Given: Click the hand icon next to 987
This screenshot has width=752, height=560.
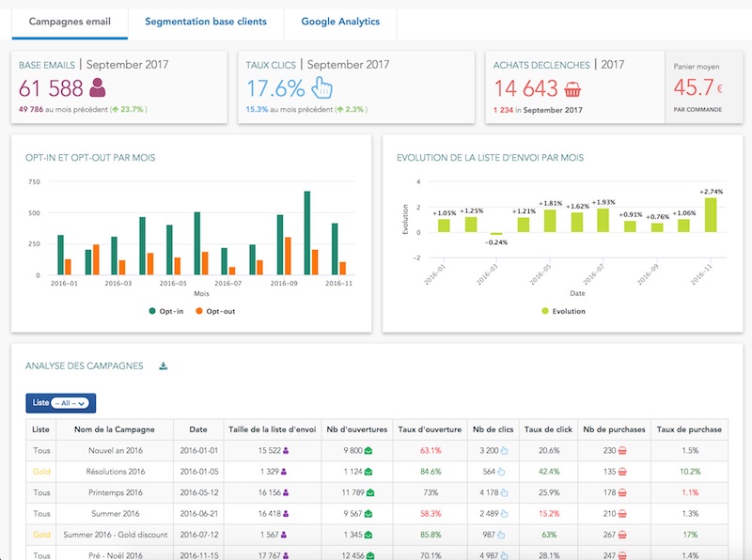Looking at the screenshot, I should (501, 535).
